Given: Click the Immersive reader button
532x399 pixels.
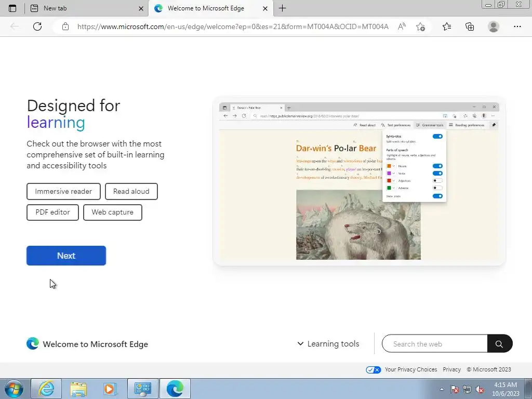Looking at the screenshot, I should pos(63,191).
